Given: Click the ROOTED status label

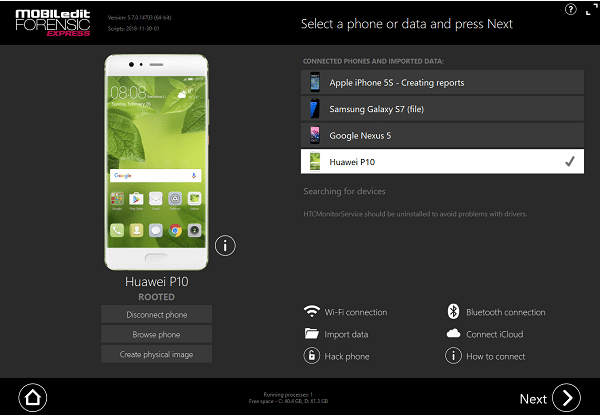Looking at the screenshot, I should [x=157, y=297].
